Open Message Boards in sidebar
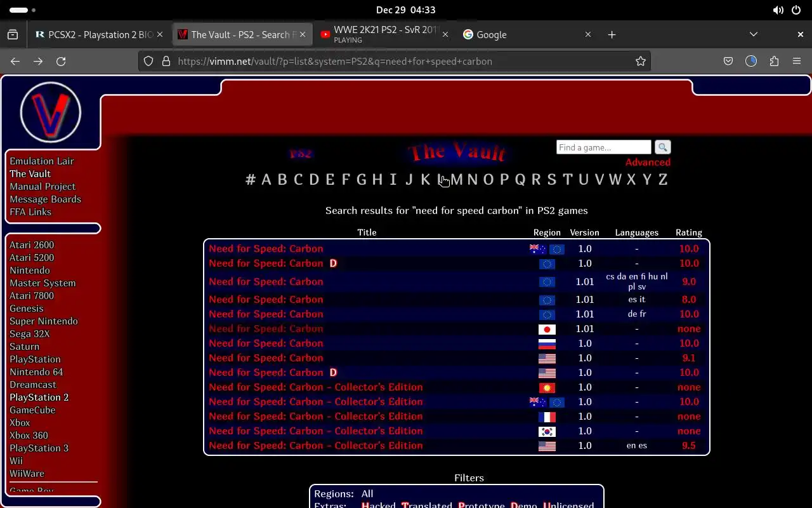 click(45, 199)
